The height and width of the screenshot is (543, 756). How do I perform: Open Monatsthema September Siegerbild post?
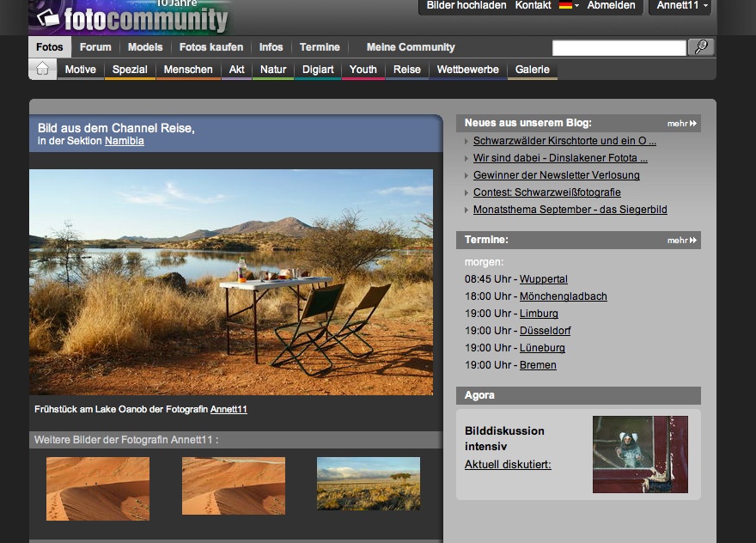coord(570,210)
